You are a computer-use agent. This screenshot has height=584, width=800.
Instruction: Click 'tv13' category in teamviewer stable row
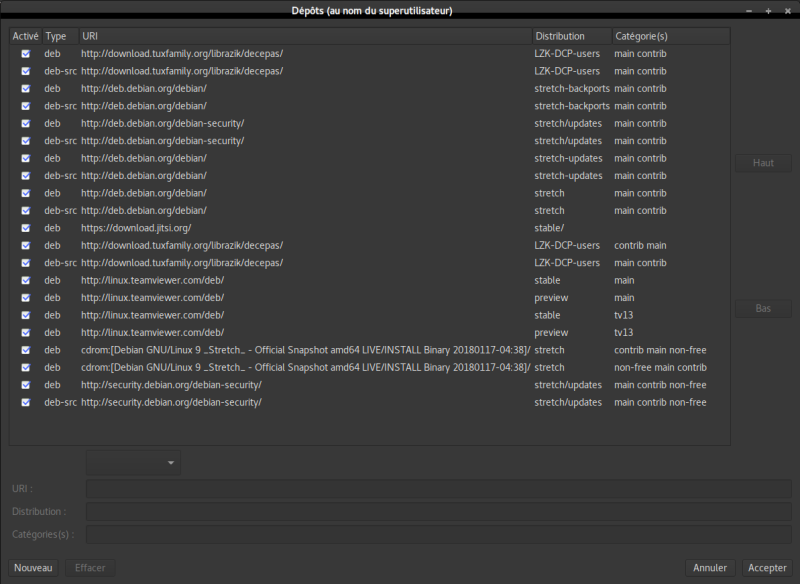tap(623, 315)
